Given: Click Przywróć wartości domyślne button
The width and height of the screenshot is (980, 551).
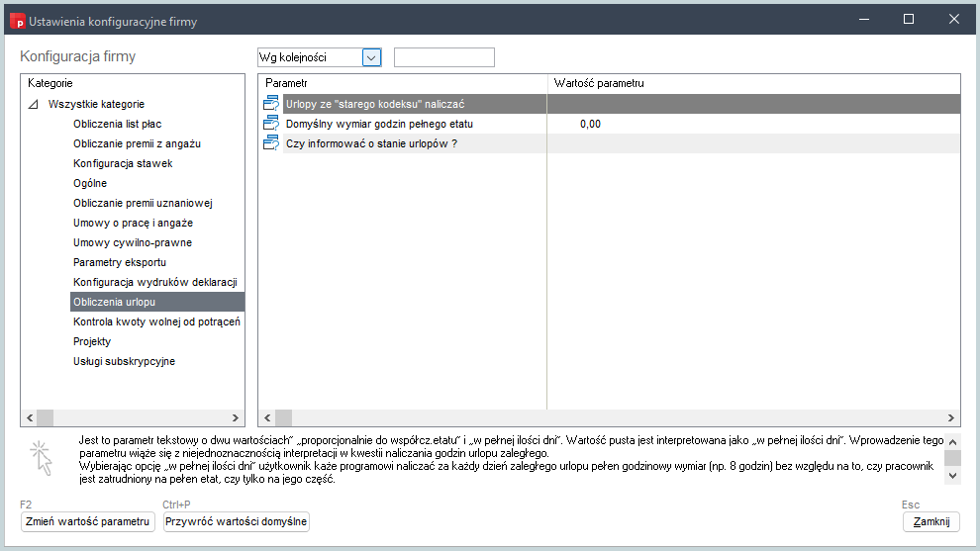Looking at the screenshot, I should (237, 521).
